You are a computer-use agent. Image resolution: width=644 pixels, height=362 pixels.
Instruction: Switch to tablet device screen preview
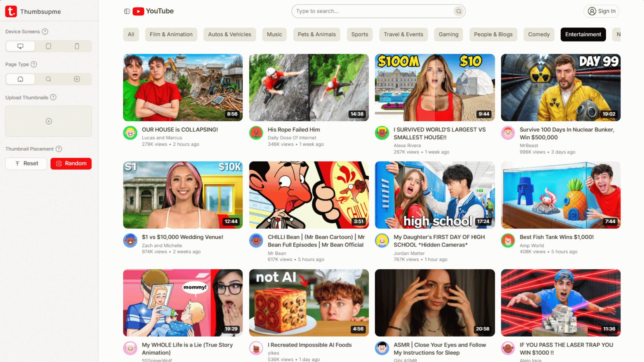pos(48,46)
